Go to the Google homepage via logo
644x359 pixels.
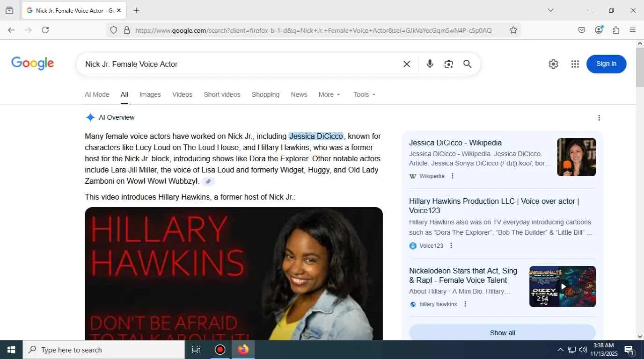(33, 64)
